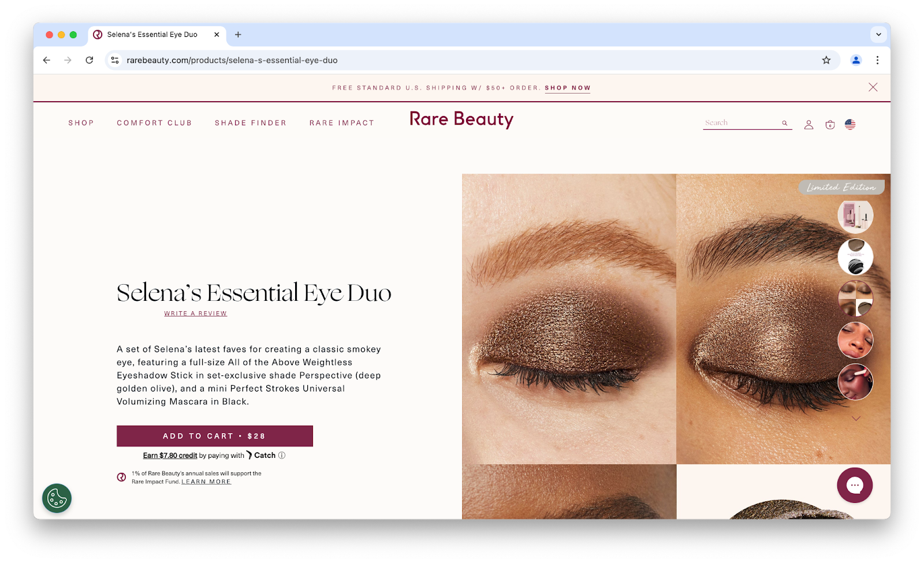Click the browser back arrow
This screenshot has width=924, height=563.
click(x=47, y=60)
